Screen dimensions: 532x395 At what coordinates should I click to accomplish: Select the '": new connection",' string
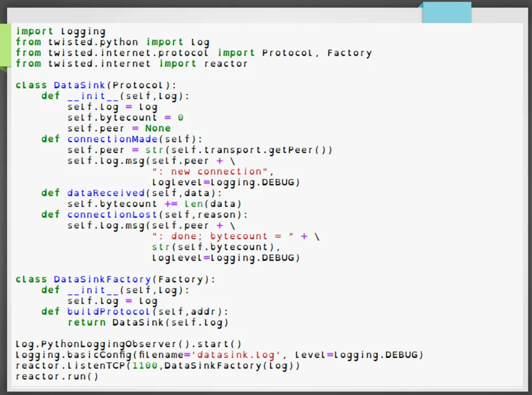click(213, 172)
